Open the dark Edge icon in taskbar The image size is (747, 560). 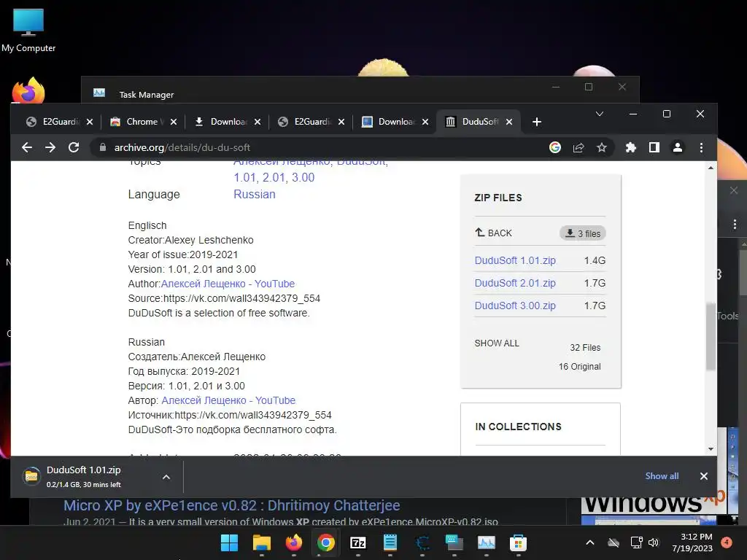point(422,542)
